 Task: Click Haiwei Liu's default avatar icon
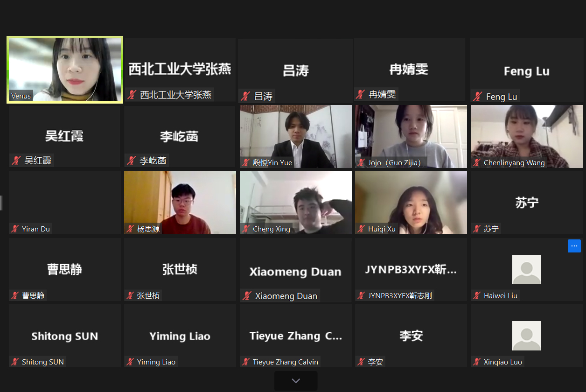[x=527, y=269]
